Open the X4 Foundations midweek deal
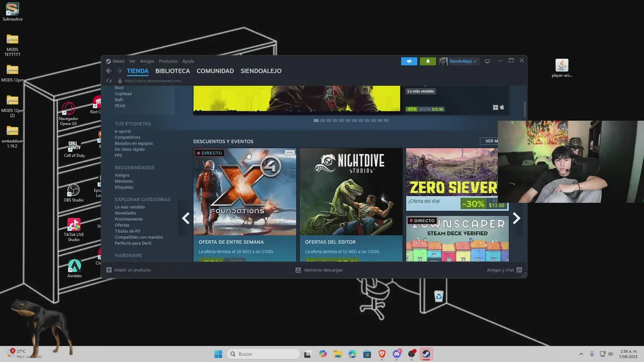Screen dimensions: 644x362 [245, 205]
